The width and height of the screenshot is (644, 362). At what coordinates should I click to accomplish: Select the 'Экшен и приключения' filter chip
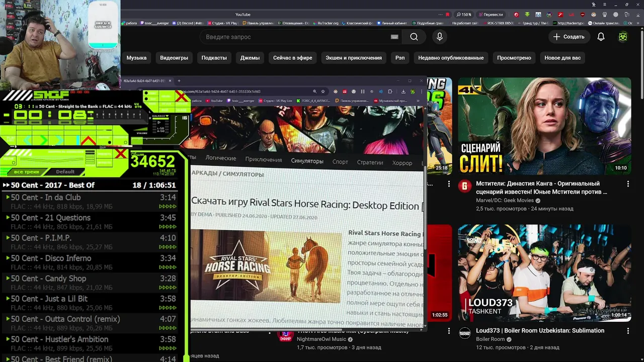[x=354, y=58]
